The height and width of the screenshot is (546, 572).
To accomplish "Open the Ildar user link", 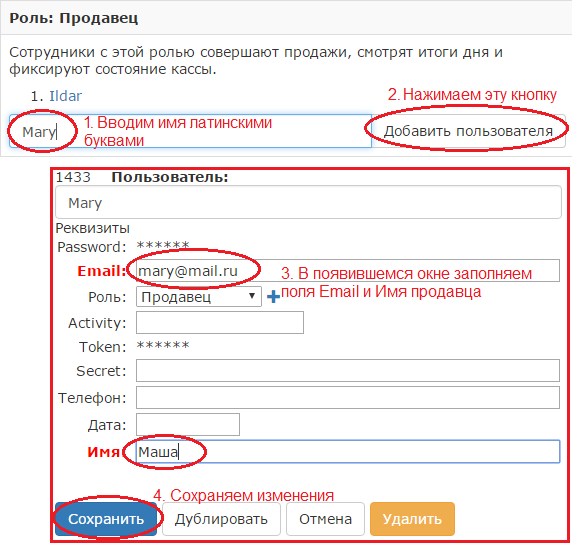I will coord(66,96).
